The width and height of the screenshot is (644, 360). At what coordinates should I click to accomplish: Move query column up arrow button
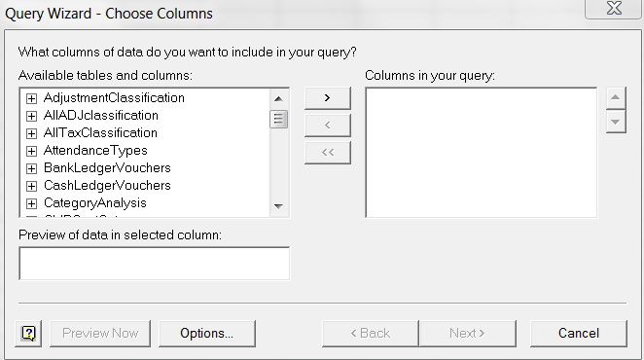point(616,98)
